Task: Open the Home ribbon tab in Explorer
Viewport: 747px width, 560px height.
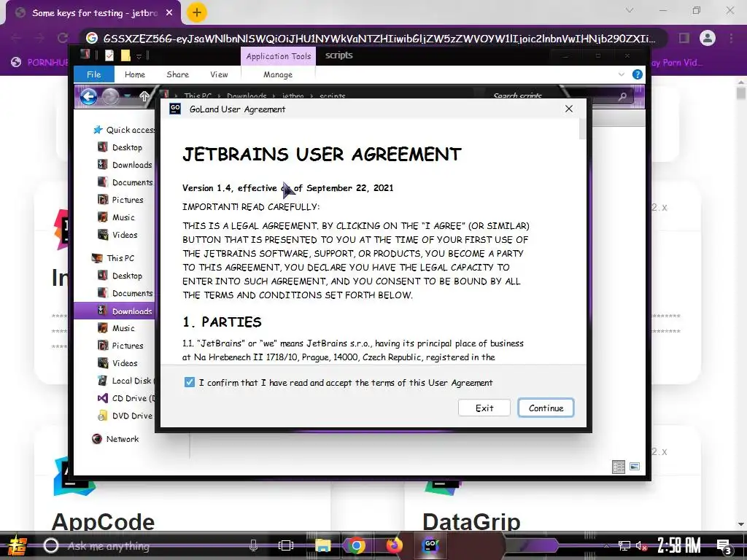Action: pyautogui.click(x=135, y=74)
